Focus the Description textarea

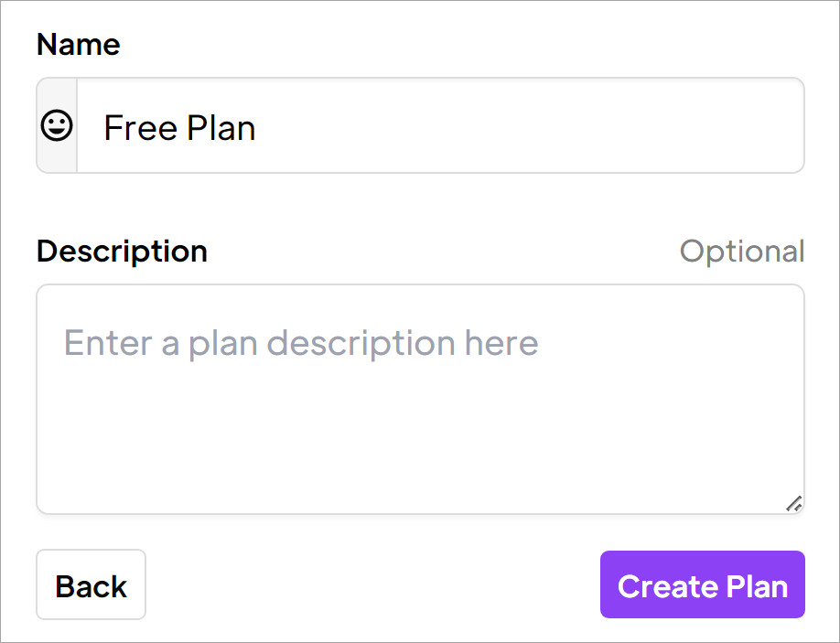[x=421, y=400]
